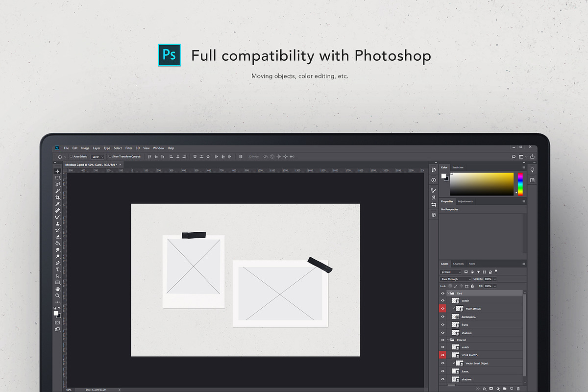588x392 pixels.
Task: Enable Show Transform Controls checkbox
Action: point(109,157)
